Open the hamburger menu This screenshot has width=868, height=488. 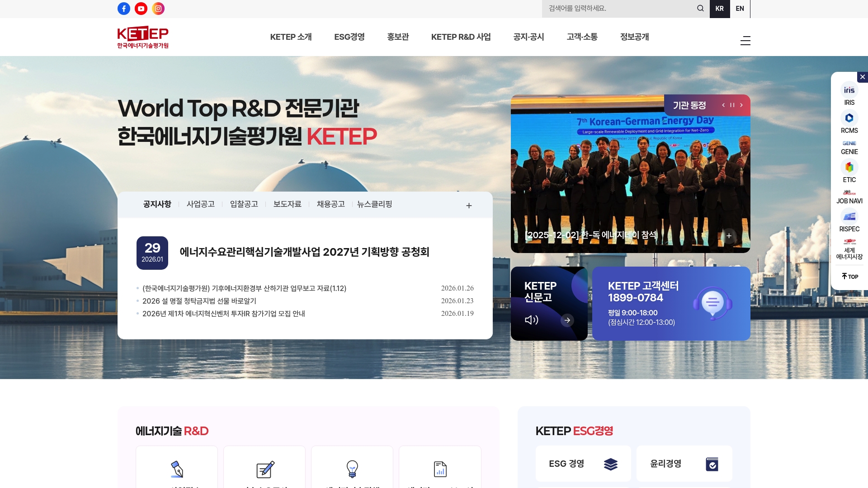(745, 41)
